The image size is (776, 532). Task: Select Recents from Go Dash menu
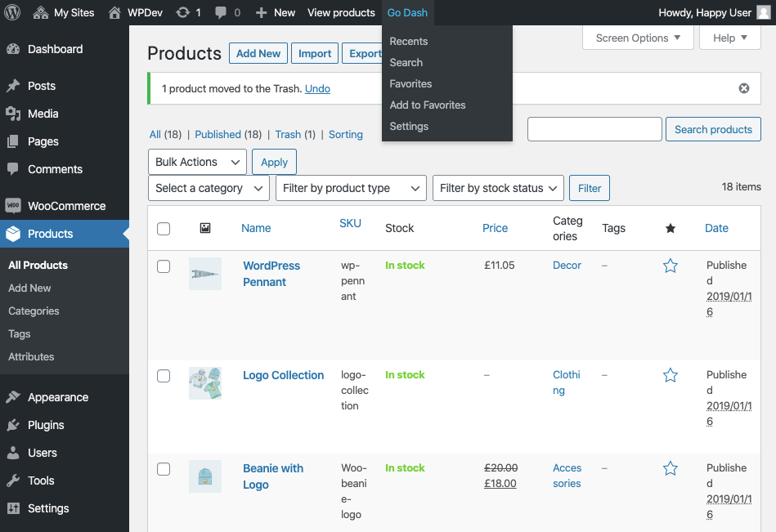point(409,41)
